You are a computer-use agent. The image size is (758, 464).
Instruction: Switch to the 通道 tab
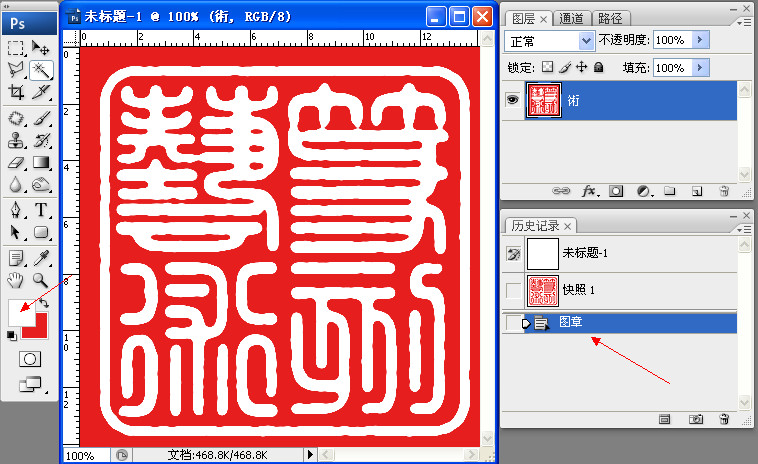571,18
